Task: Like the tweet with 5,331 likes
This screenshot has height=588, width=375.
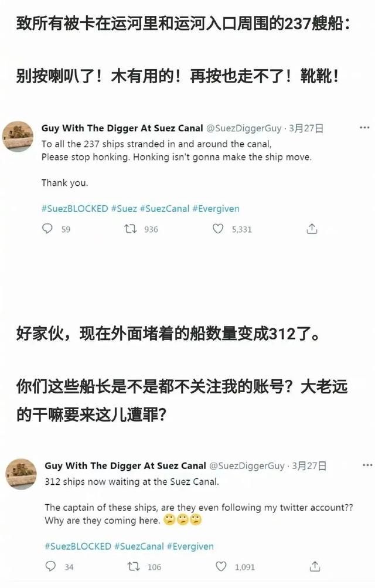Action: pos(218,229)
